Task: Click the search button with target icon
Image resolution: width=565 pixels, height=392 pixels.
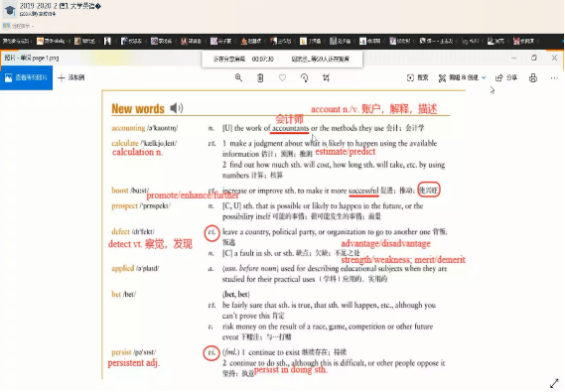Action: pos(417,77)
